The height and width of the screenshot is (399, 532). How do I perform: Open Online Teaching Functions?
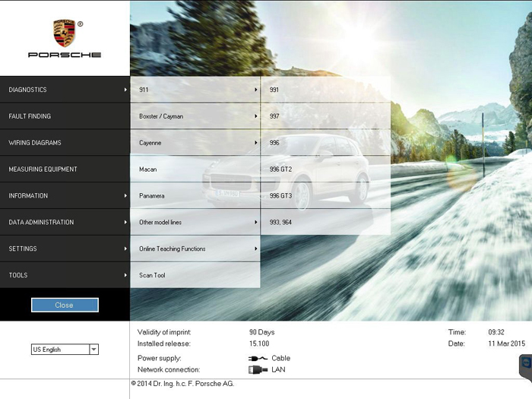[x=195, y=249]
